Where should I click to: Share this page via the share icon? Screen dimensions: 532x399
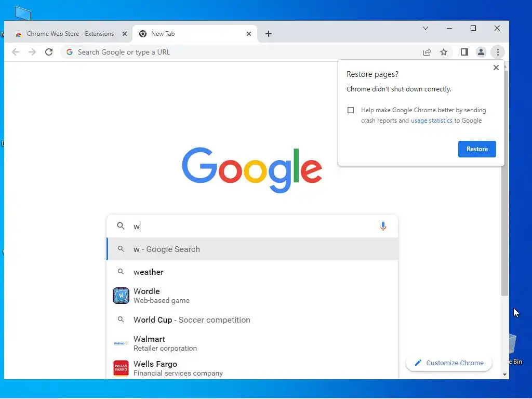[427, 52]
